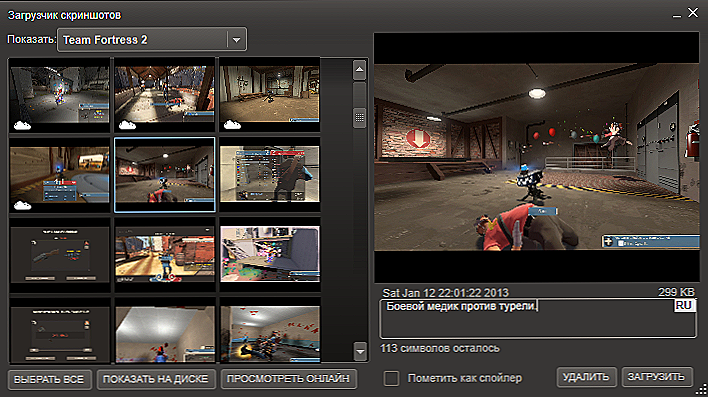The height and width of the screenshot is (397, 708).
Task: Click the ВЫБРАТЬ ВСЕ button
Action: coord(49,379)
